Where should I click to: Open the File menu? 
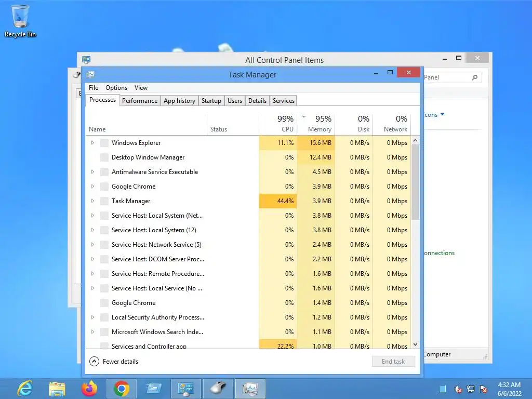click(x=94, y=87)
